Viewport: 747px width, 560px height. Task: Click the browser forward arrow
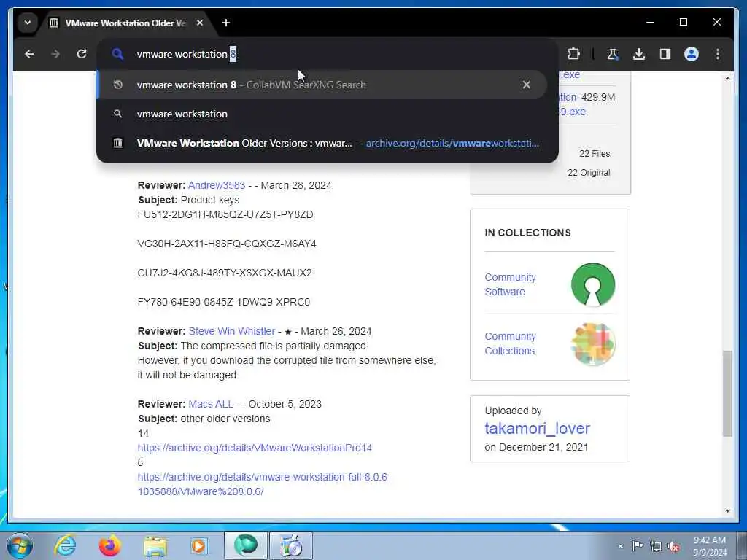point(55,54)
